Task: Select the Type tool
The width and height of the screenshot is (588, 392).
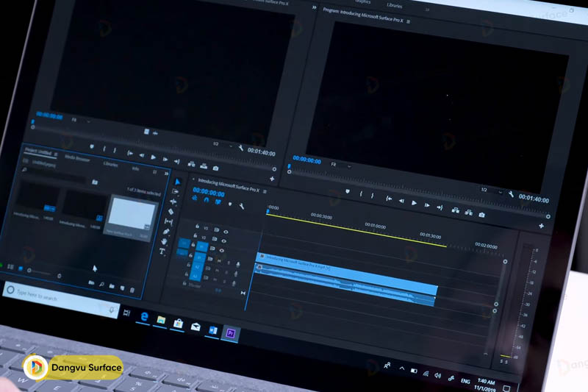Action: (x=163, y=252)
